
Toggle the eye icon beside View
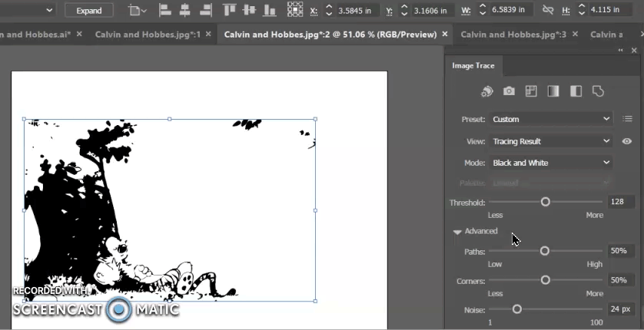[627, 141]
